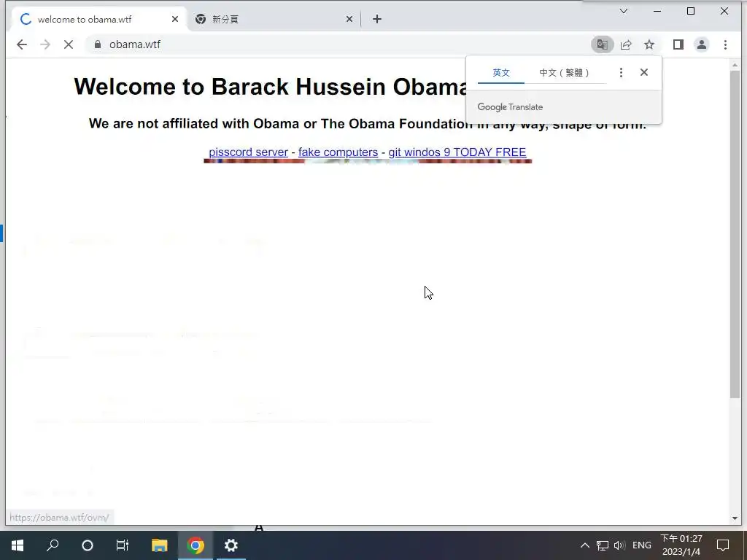747x560 pixels.
Task: Open a new tab with plus button
Action: click(377, 19)
